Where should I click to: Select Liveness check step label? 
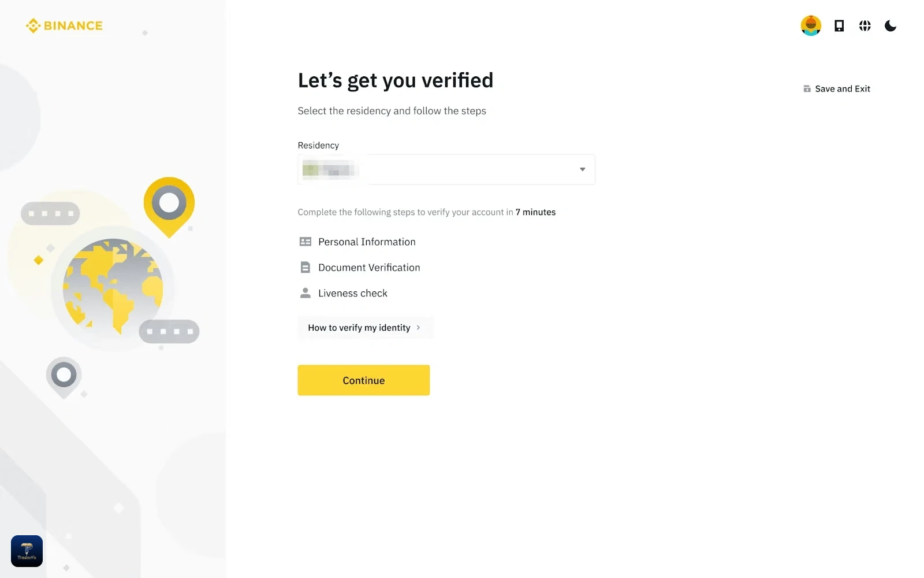click(353, 293)
